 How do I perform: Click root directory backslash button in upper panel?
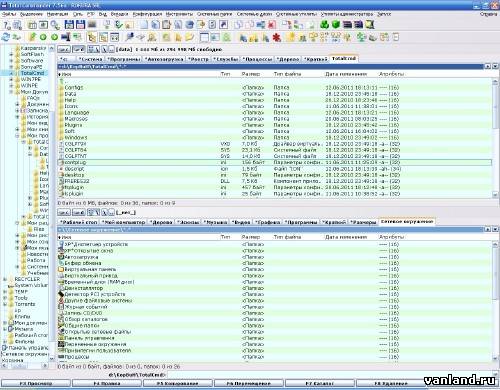click(104, 49)
